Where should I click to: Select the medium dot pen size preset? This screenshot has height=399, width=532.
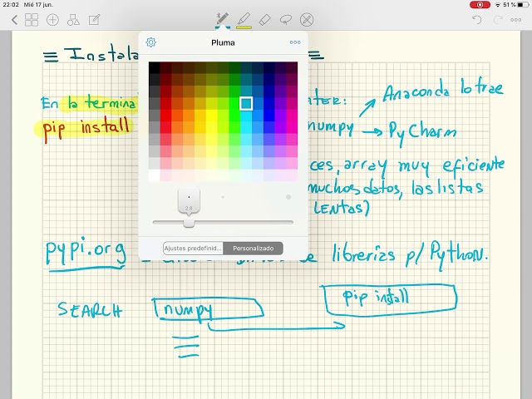tap(223, 197)
